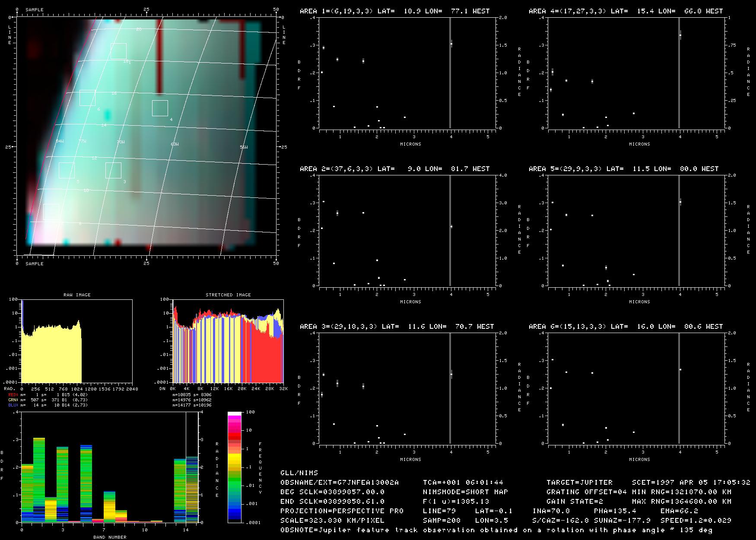This screenshot has height=540, width=756.
Task: Select the Area 4 square on the image
Action: [x=160, y=108]
